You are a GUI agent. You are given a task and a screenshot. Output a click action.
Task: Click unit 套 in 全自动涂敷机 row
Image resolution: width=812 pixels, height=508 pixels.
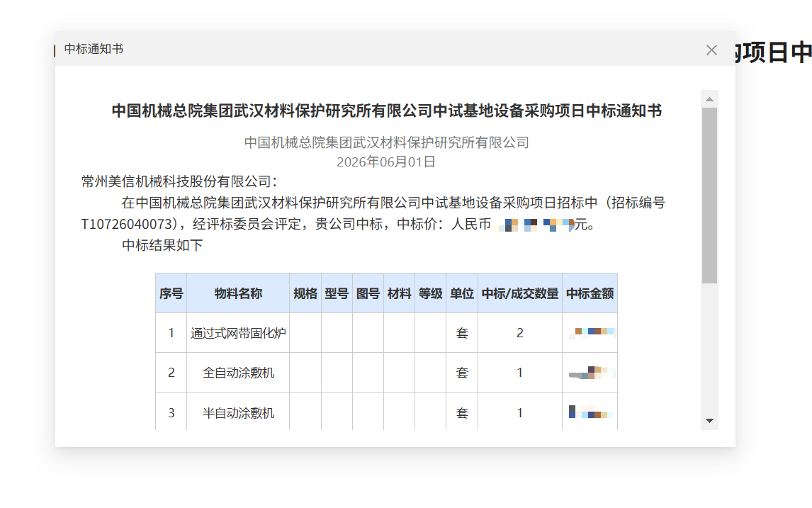462,373
